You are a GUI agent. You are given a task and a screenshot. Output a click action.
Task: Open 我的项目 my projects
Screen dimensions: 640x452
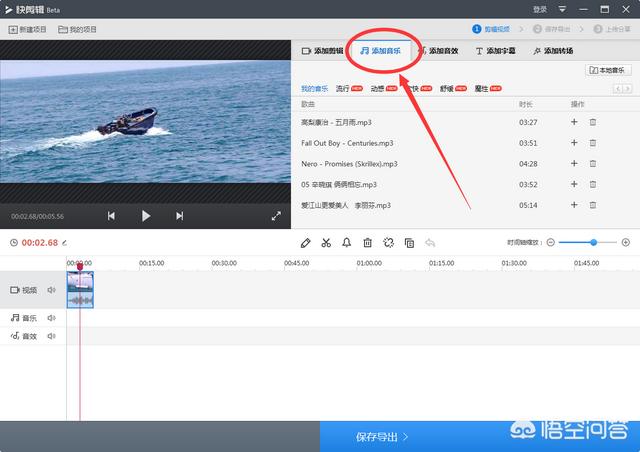(77, 29)
